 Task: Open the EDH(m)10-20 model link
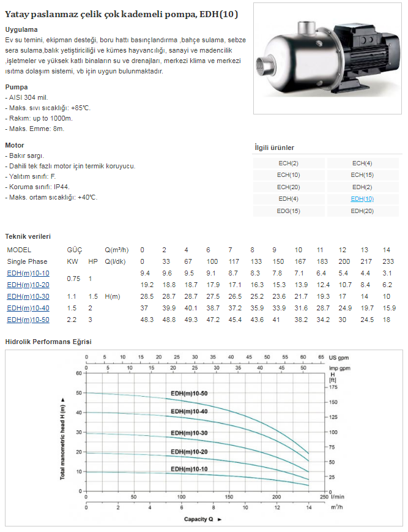tap(28, 285)
